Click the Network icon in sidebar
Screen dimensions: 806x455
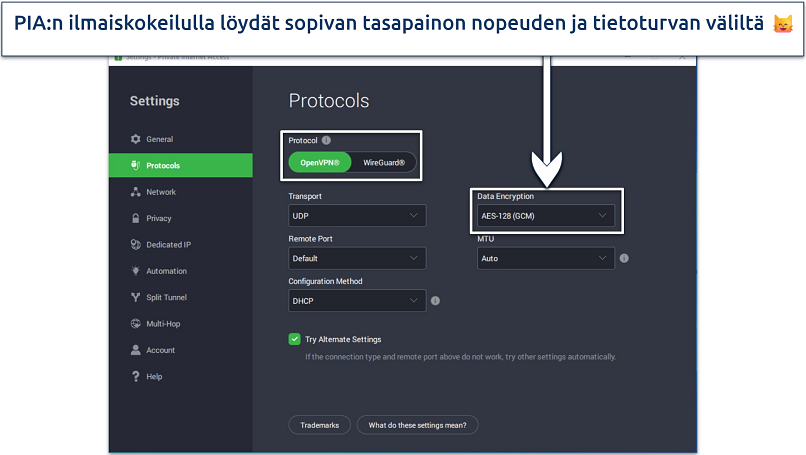pos(135,192)
